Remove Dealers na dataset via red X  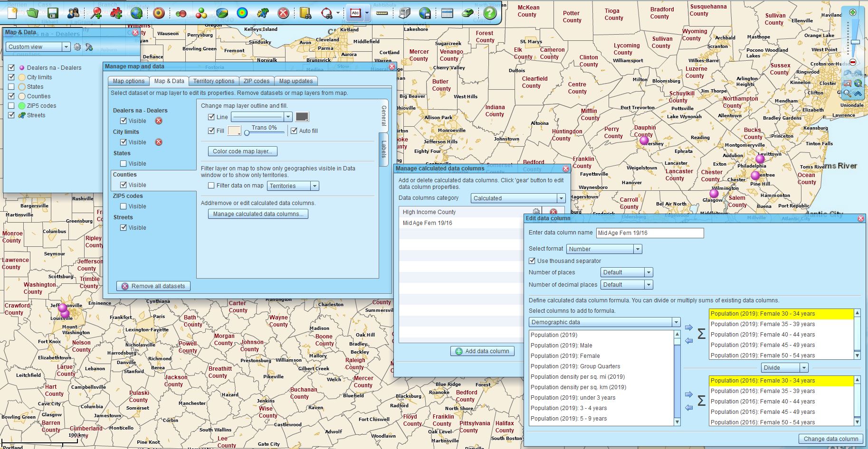(159, 121)
